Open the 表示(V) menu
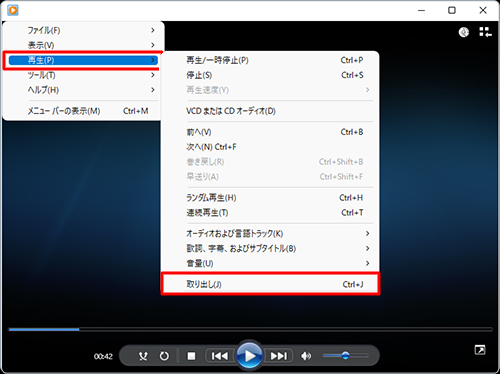Screen dimensions: 500x374 click(x=83, y=45)
